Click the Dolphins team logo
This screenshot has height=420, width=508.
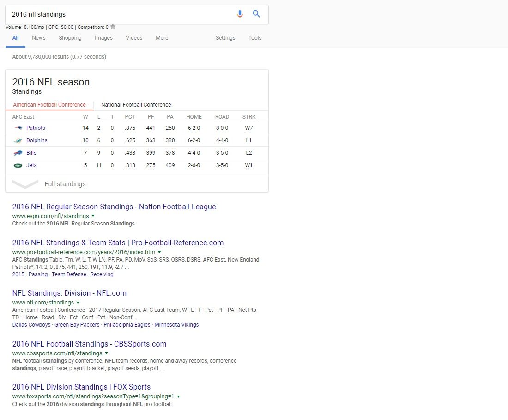point(18,140)
